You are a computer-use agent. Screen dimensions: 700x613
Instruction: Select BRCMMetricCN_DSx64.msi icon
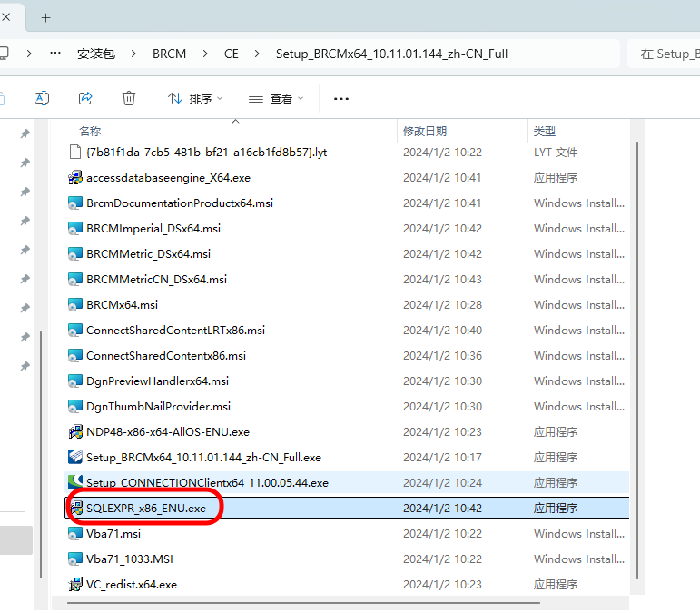tap(75, 280)
